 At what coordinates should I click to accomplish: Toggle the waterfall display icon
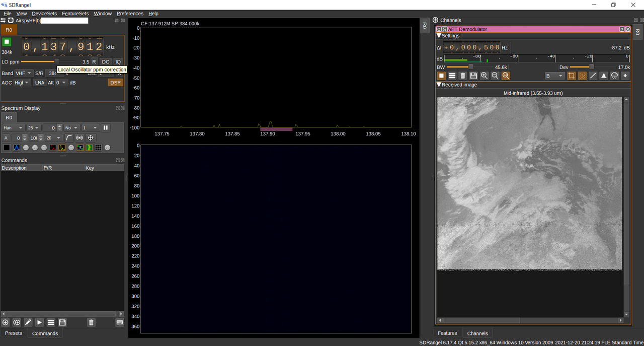(80, 148)
